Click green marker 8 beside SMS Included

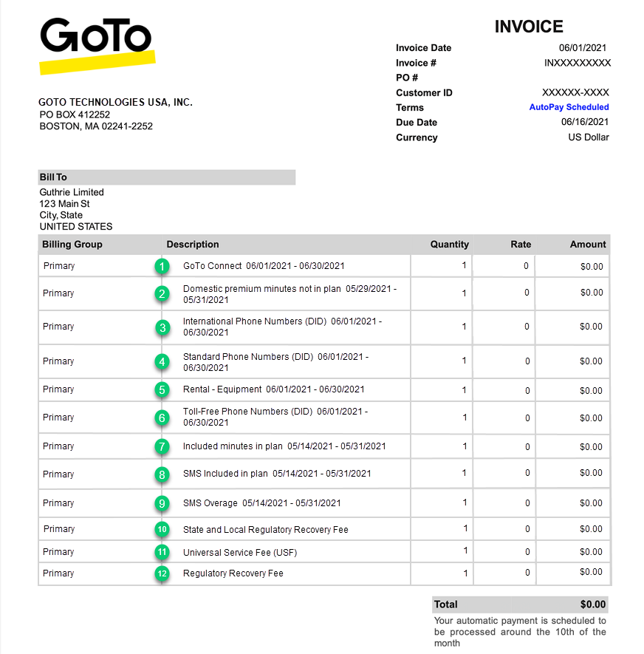pyautogui.click(x=162, y=474)
